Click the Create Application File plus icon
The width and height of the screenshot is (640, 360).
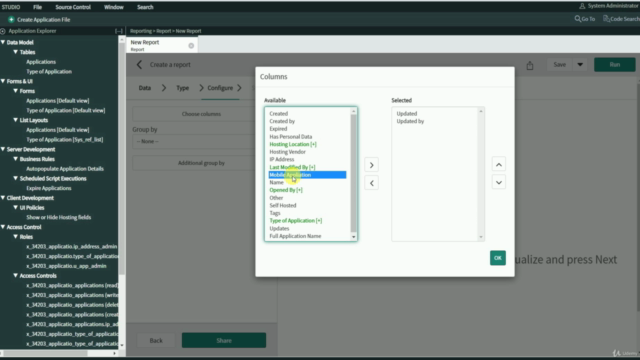[11, 20]
